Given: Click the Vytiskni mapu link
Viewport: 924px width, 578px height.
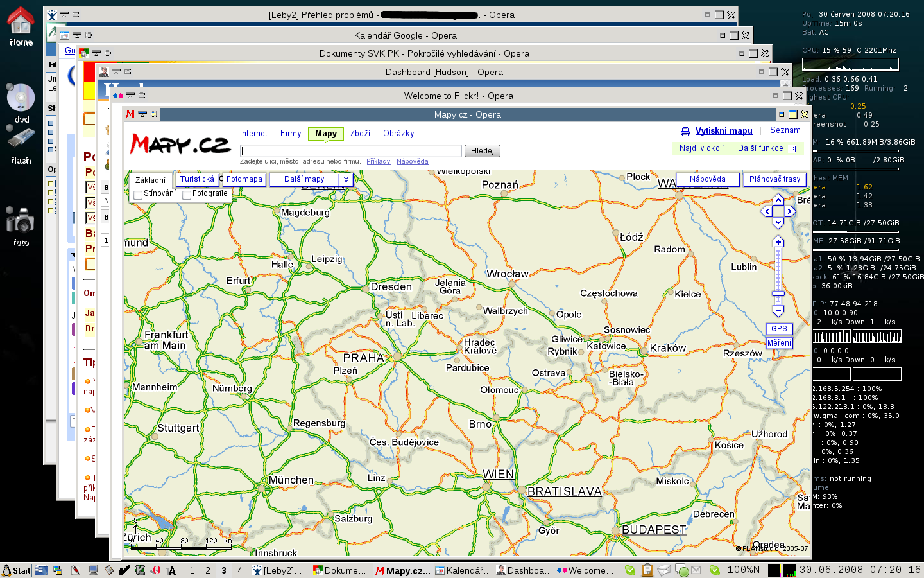Looking at the screenshot, I should point(724,131).
